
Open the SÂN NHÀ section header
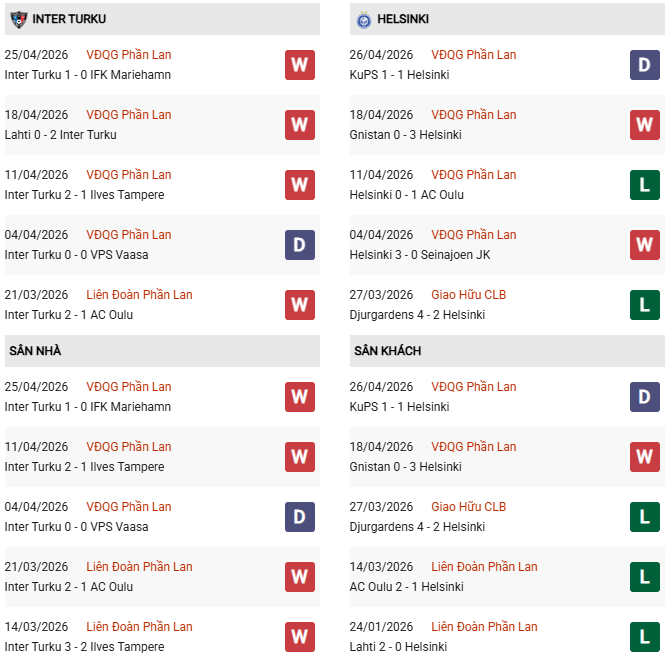point(36,351)
